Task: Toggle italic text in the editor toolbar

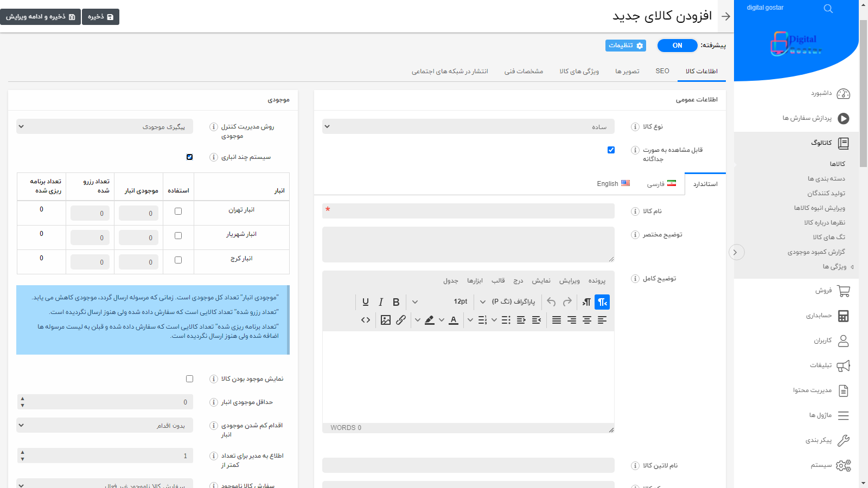Action: point(381,302)
